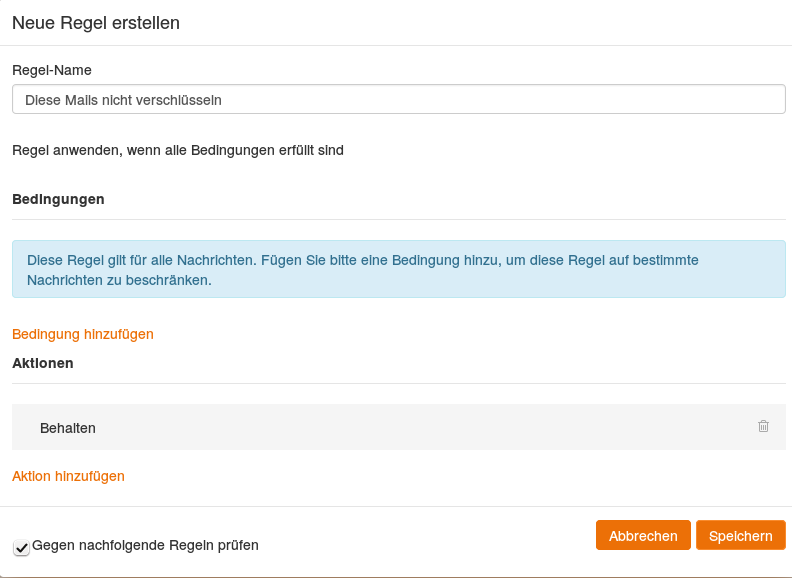Add a condition via 'Bedingung hinzufügen'
The height and width of the screenshot is (579, 792).
[83, 334]
